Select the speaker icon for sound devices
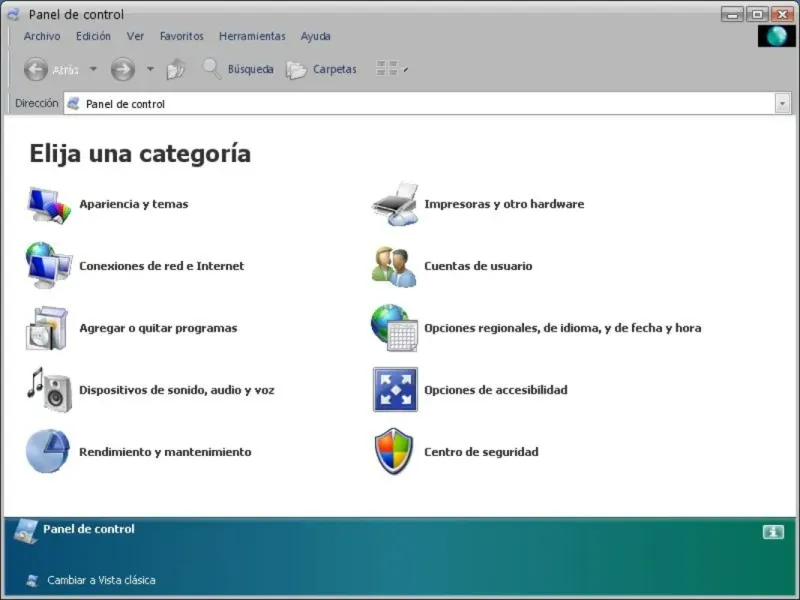This screenshot has height=600, width=800. (x=49, y=390)
